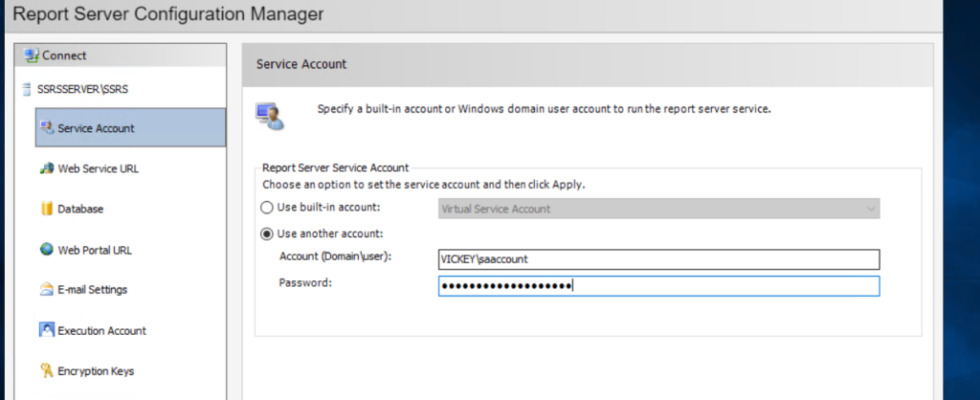Click the Report Server Service Account group label
The width and height of the screenshot is (980, 400).
(x=336, y=167)
